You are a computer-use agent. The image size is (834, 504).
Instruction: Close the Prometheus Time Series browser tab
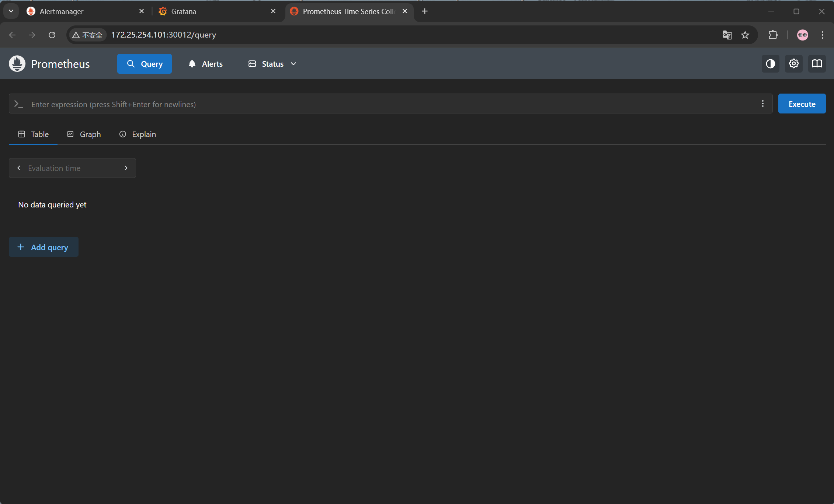(405, 11)
